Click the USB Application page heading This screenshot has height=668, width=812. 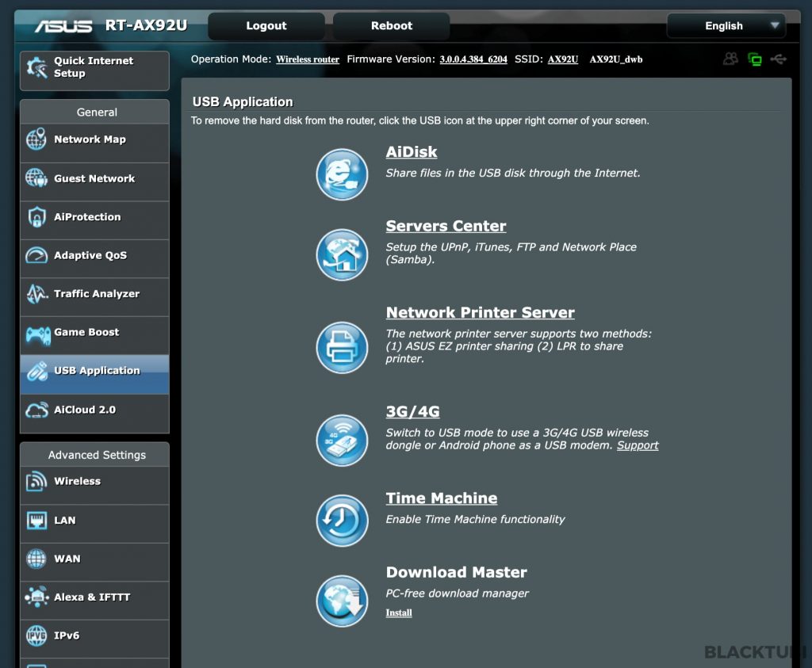pyautogui.click(x=243, y=102)
